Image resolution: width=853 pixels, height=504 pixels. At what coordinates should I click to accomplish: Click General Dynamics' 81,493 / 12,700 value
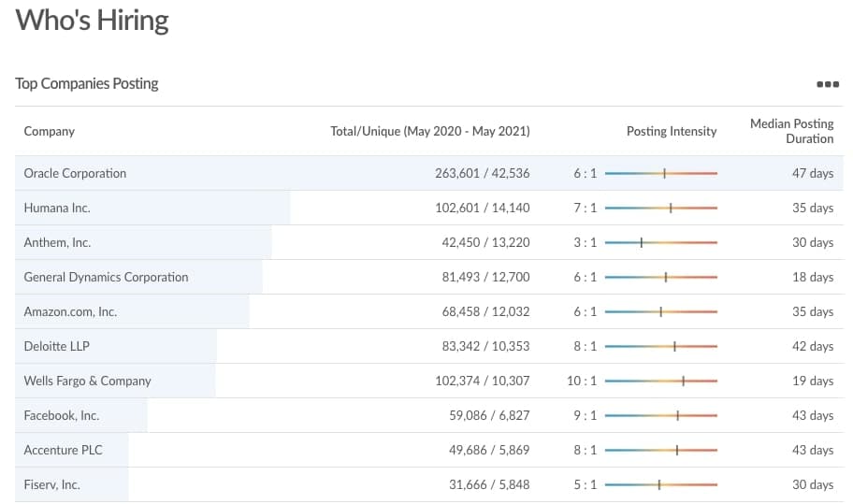[485, 277]
